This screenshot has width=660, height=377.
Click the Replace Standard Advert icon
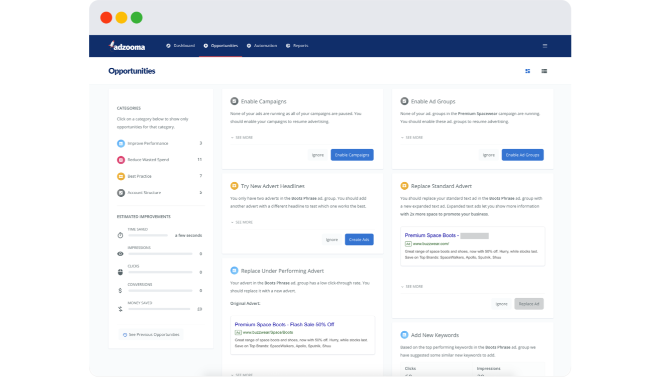pos(404,186)
